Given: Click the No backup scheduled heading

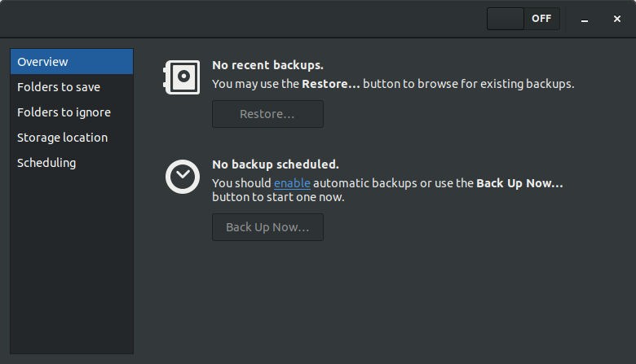Looking at the screenshot, I should 276,164.
